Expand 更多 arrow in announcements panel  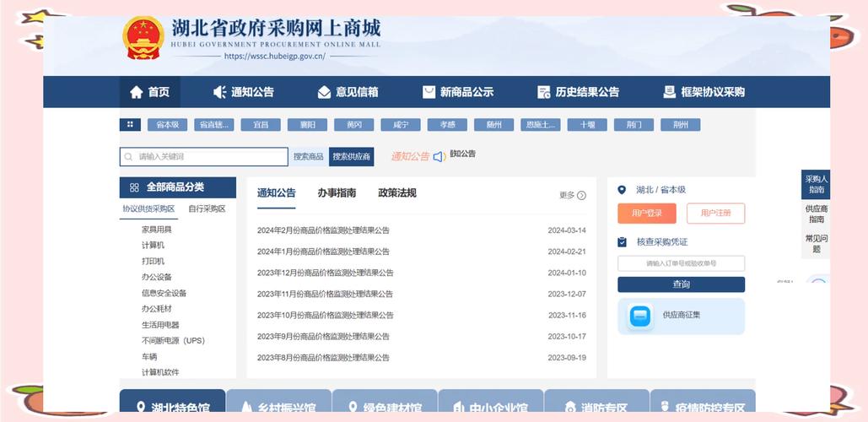pyautogui.click(x=581, y=195)
